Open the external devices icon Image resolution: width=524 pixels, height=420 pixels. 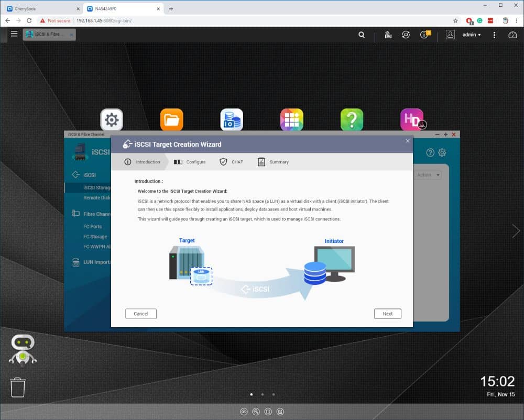point(406,35)
